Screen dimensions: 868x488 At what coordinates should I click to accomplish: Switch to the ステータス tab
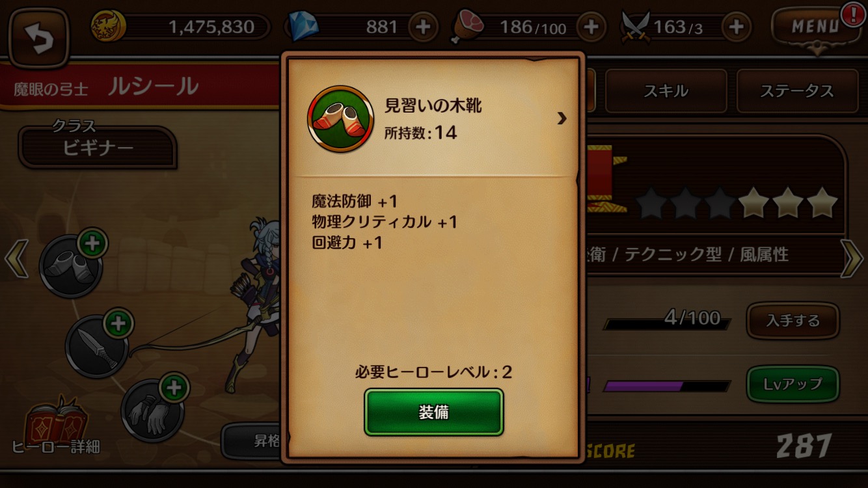coord(797,91)
